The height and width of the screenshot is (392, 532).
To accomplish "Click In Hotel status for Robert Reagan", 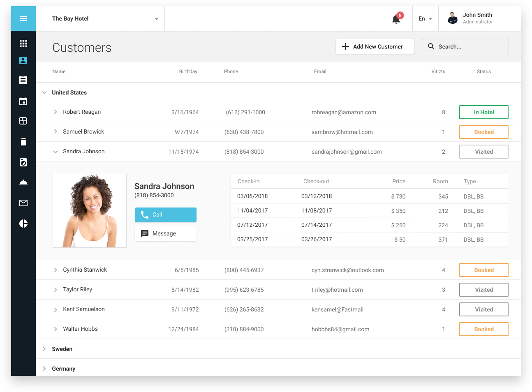I will pyautogui.click(x=484, y=112).
